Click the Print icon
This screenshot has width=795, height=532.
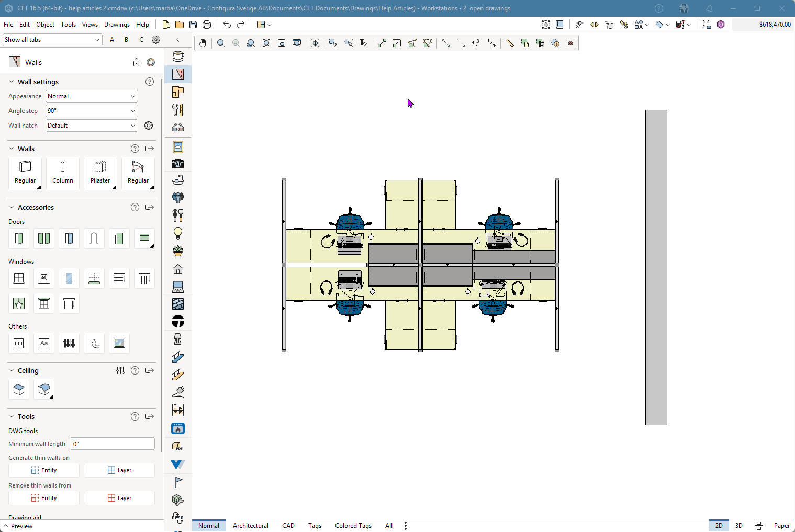(x=207, y=25)
